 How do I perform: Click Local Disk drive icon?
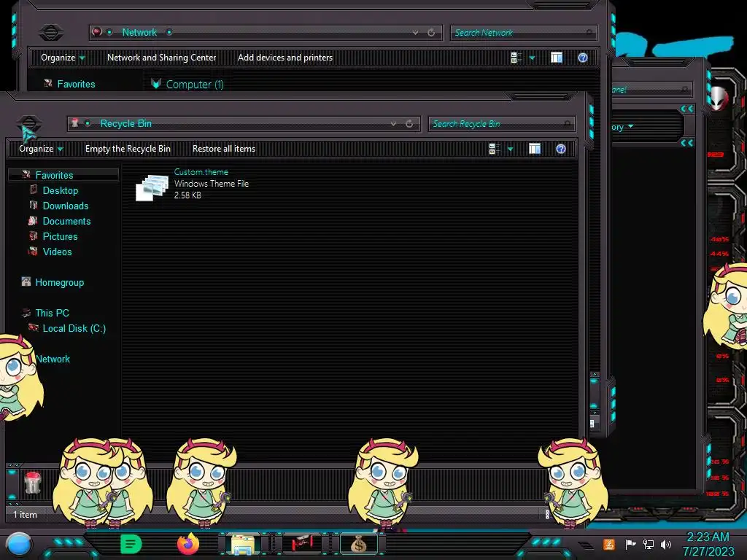coord(34,327)
